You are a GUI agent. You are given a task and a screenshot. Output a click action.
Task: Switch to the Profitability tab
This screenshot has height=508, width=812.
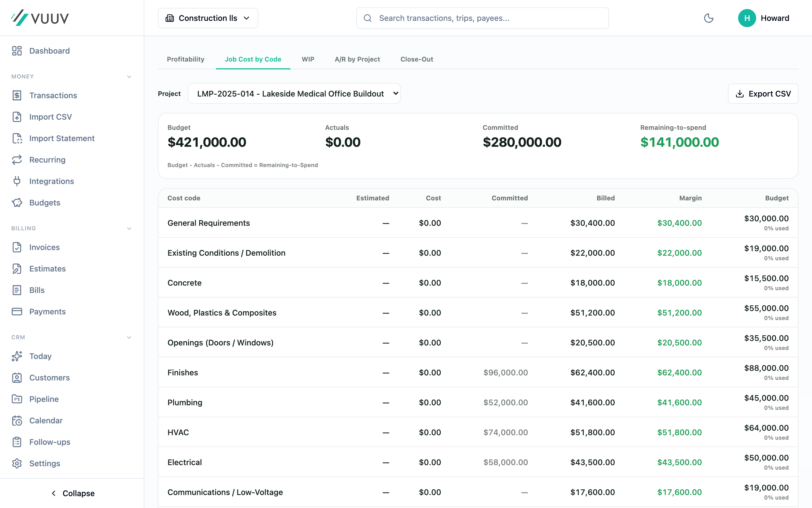pyautogui.click(x=186, y=59)
